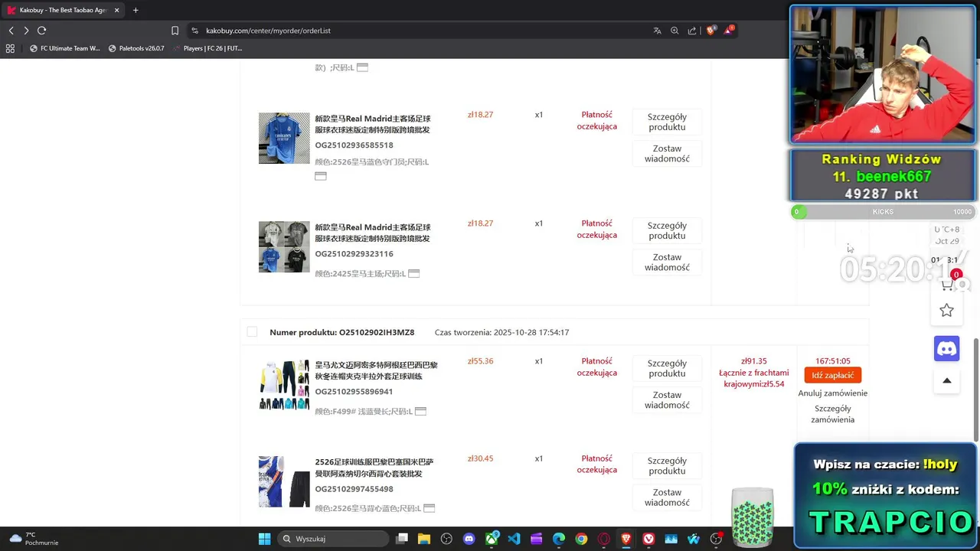This screenshot has width=980, height=551.
Task: Click product title OG25102955896941 tracksuit item
Action: pos(376,370)
